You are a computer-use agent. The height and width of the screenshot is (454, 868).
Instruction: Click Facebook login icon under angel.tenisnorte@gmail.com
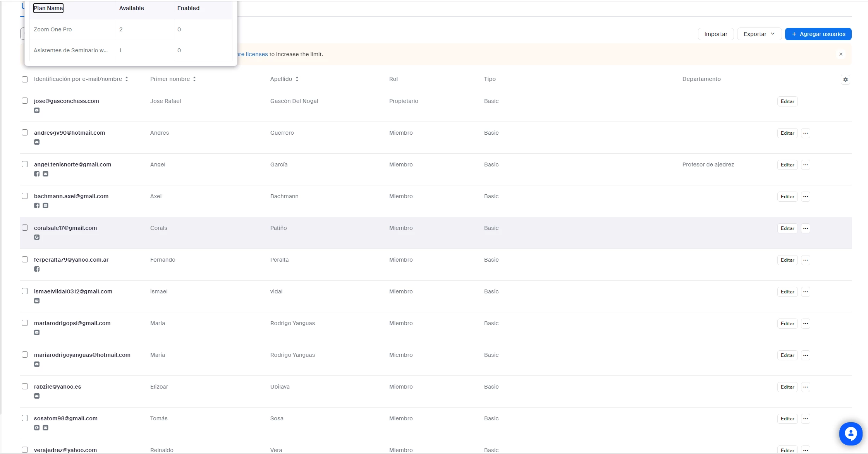coord(37,174)
